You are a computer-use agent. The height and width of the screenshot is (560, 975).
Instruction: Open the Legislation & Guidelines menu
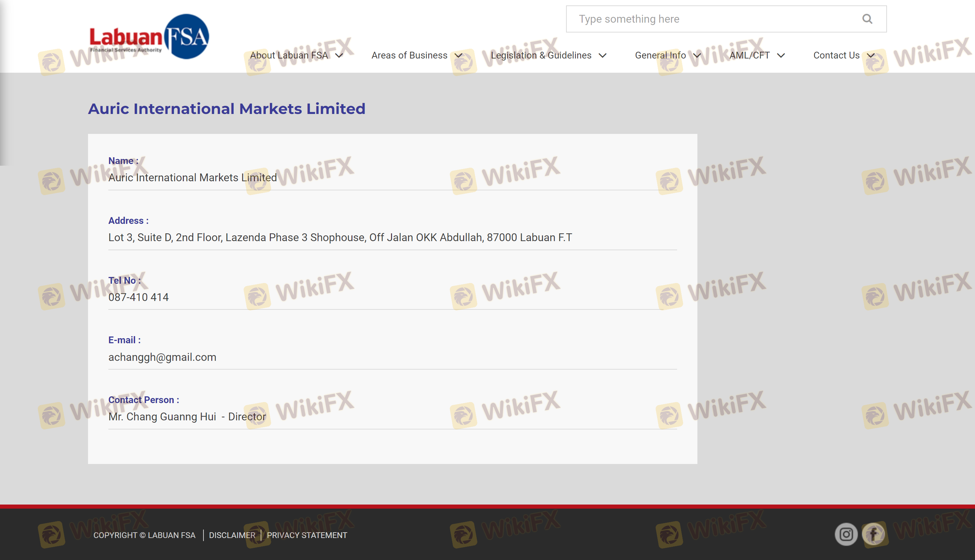tap(541, 55)
